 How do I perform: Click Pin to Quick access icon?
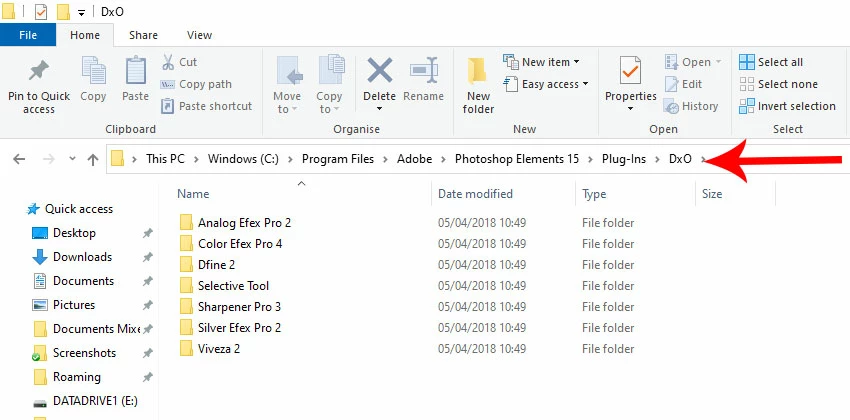tap(38, 71)
